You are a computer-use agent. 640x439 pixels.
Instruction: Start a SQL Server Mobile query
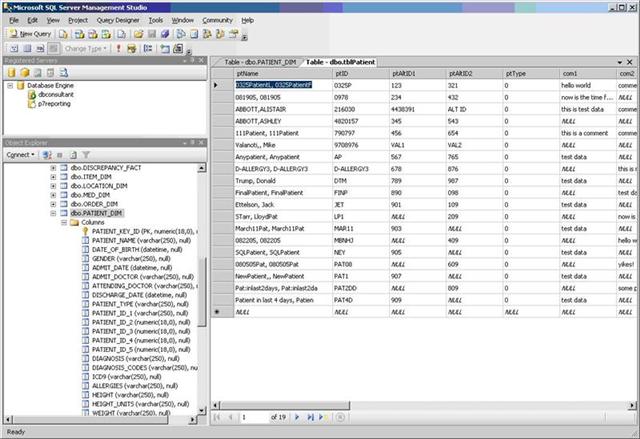coord(122,34)
